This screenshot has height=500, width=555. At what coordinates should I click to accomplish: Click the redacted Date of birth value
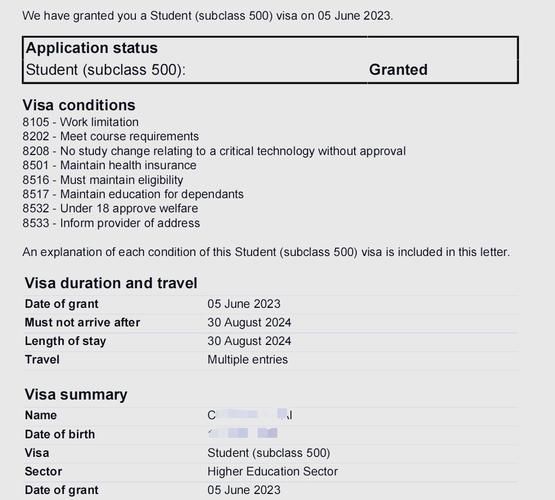243,433
